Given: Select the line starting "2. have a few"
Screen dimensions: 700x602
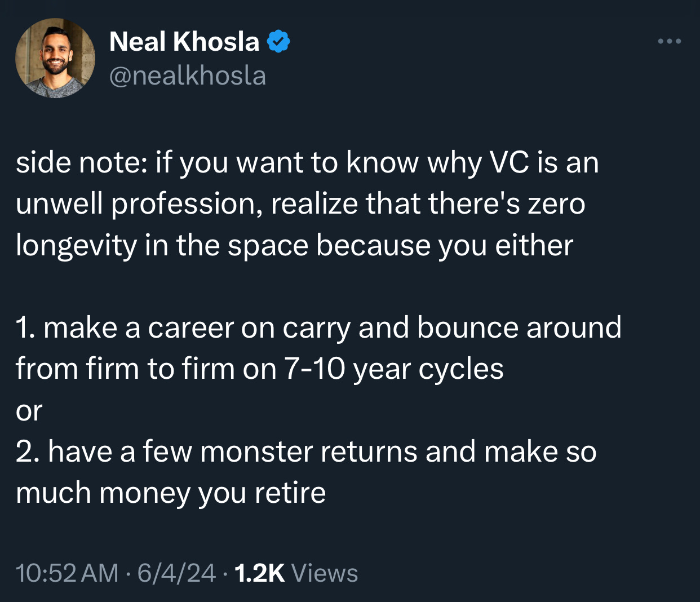Looking at the screenshot, I should [306, 452].
